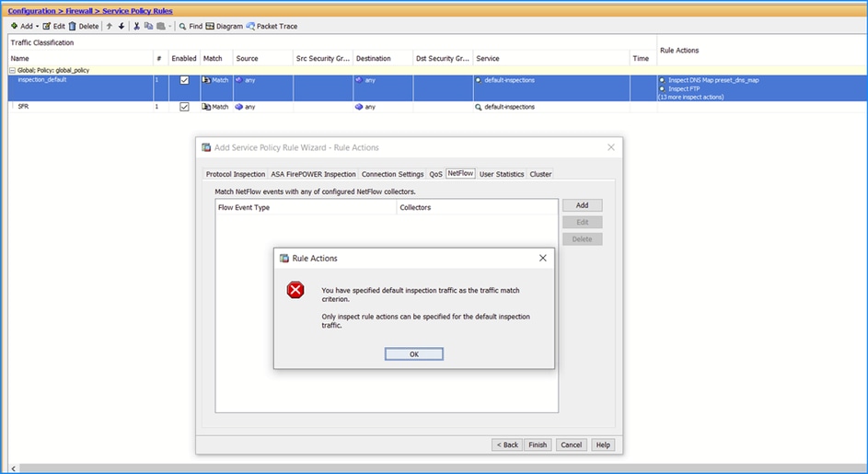Click Cancel in the wizard

pos(572,445)
